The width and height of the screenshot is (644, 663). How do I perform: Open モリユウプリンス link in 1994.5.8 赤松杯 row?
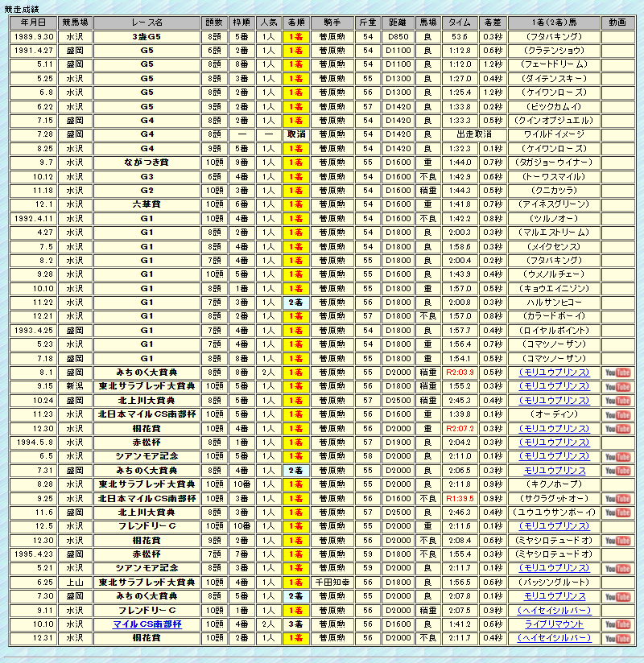click(555, 443)
